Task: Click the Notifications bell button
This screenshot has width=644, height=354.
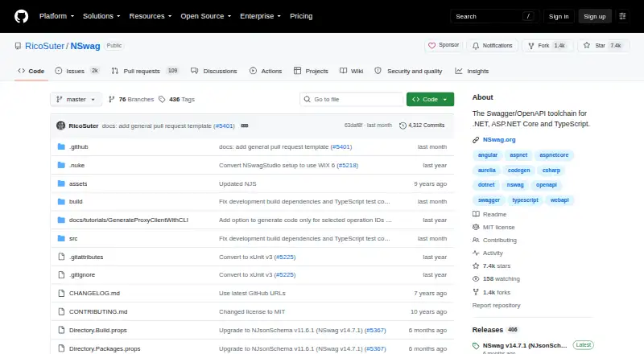Action: tap(492, 45)
